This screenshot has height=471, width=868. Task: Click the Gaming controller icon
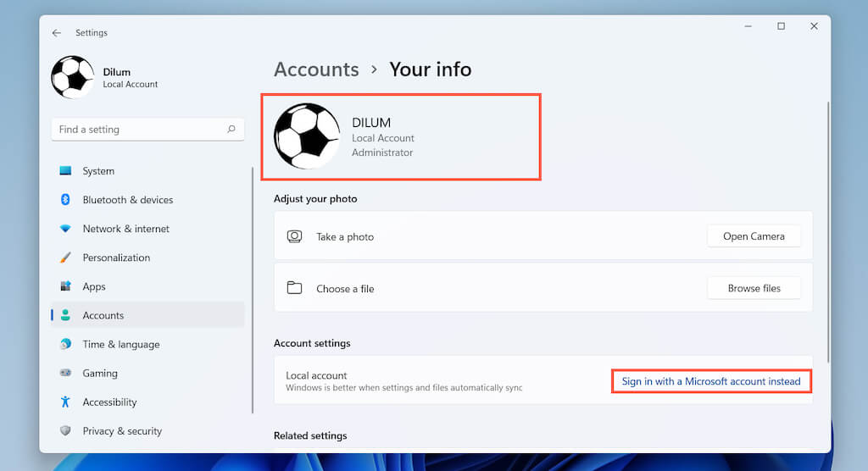point(65,373)
